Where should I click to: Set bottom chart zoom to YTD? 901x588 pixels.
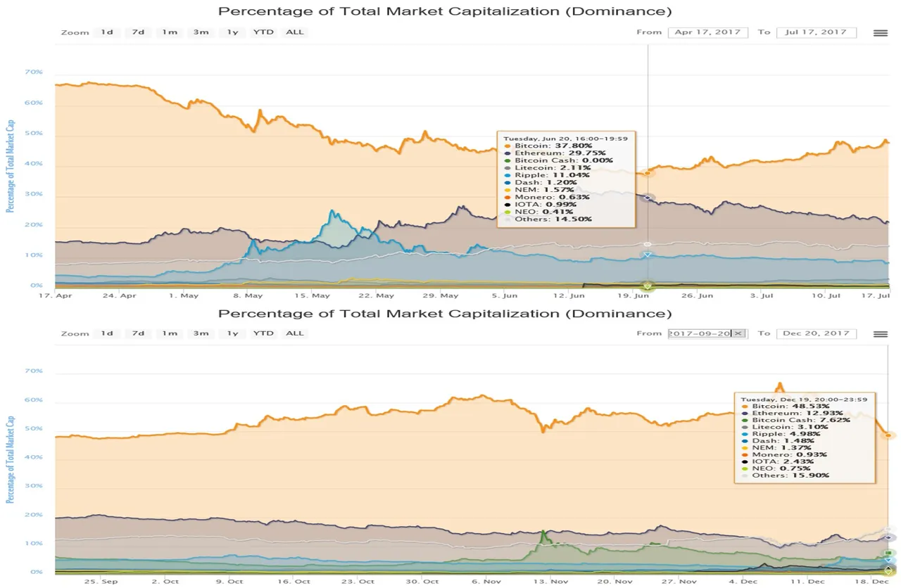coord(263,333)
